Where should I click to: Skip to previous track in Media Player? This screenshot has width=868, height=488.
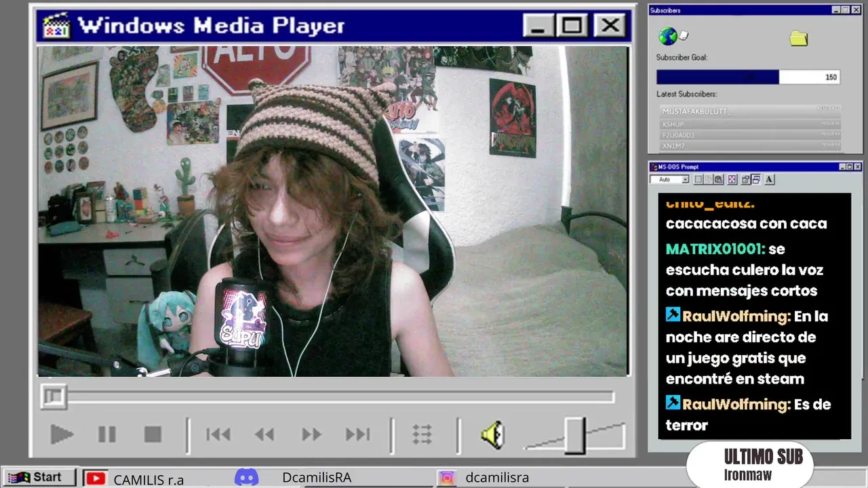218,434
